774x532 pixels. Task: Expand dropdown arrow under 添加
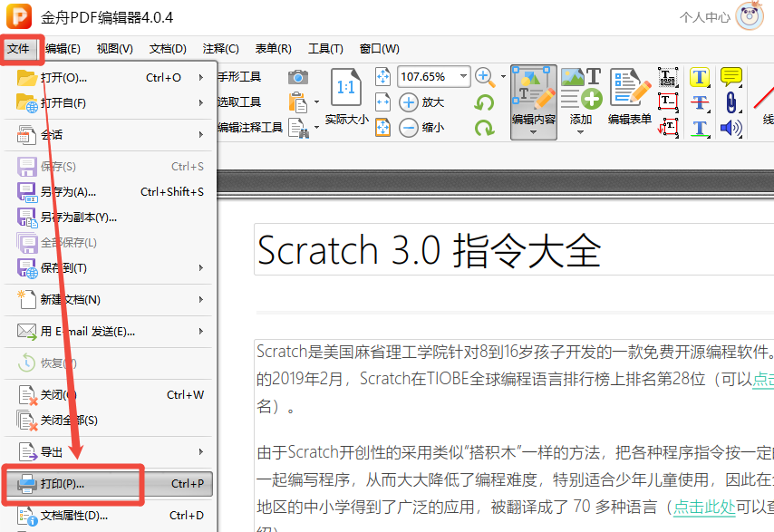click(580, 132)
